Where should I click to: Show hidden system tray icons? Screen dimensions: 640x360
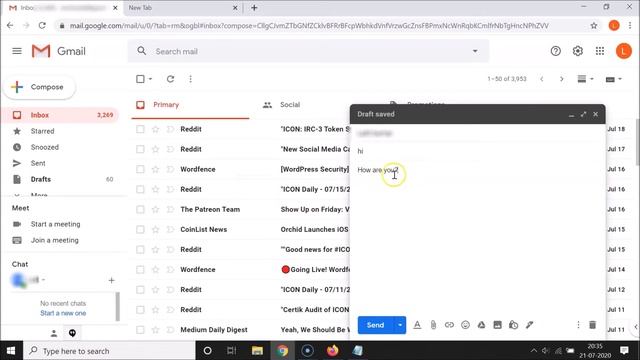coord(533,351)
